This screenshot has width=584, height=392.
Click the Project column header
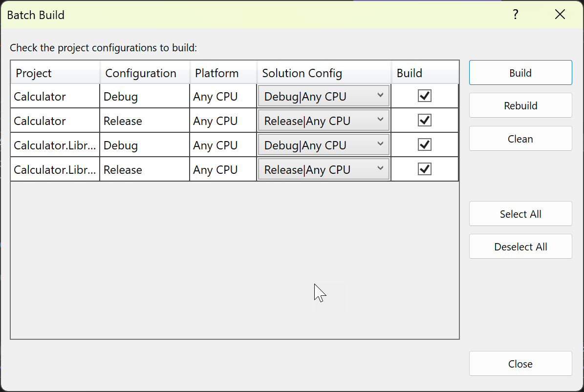pos(55,73)
